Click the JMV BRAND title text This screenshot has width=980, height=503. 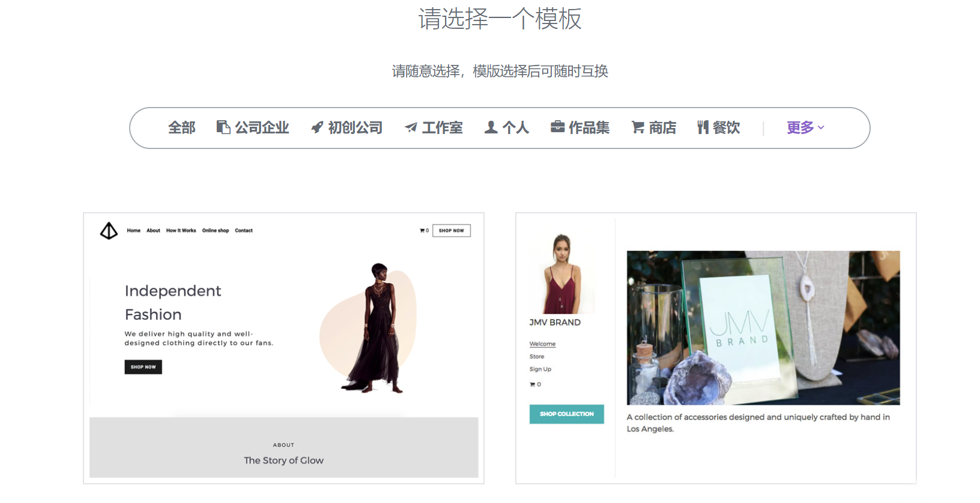555,323
